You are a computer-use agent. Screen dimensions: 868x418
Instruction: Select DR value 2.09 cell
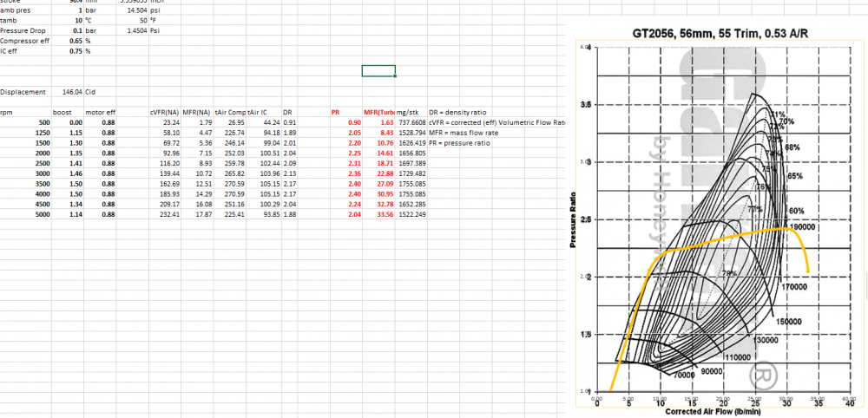[x=290, y=163]
